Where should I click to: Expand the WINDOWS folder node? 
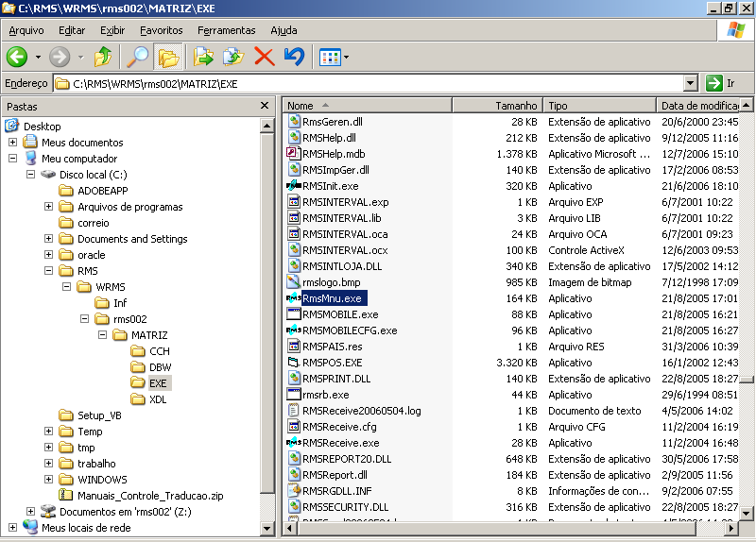pyautogui.click(x=48, y=480)
